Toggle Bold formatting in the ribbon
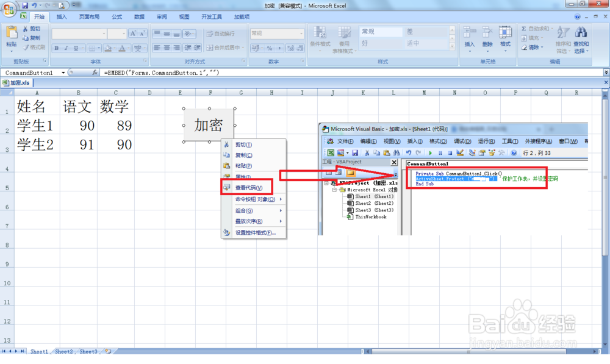Image resolution: width=610 pixels, height=364 pixels. 57,48
